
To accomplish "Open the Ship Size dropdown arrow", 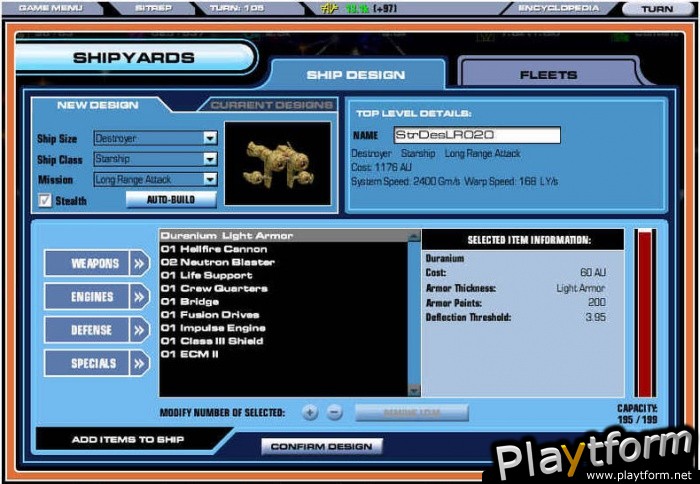I will coord(210,138).
